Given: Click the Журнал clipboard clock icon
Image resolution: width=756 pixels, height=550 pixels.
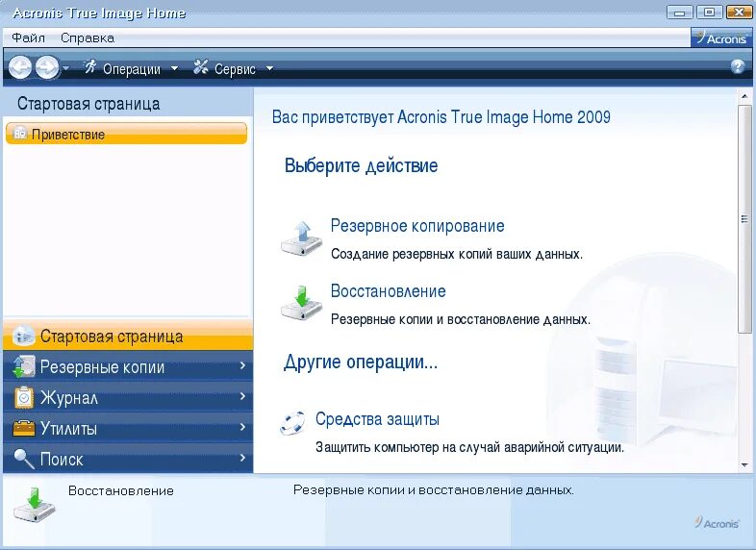Looking at the screenshot, I should pyautogui.click(x=24, y=398).
